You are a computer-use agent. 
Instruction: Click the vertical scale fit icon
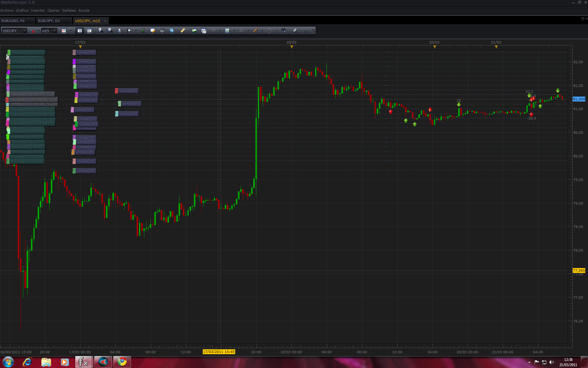click(143, 30)
